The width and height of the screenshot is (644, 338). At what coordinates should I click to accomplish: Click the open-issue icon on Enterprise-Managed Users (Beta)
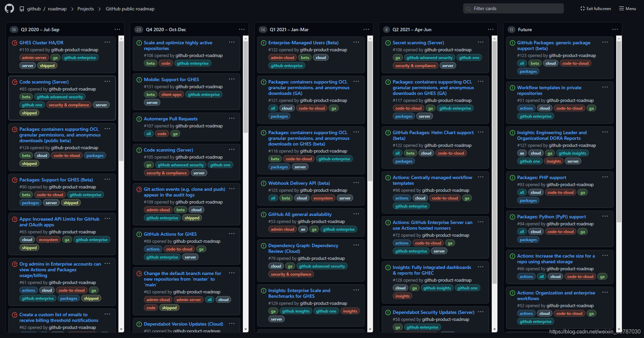point(264,43)
